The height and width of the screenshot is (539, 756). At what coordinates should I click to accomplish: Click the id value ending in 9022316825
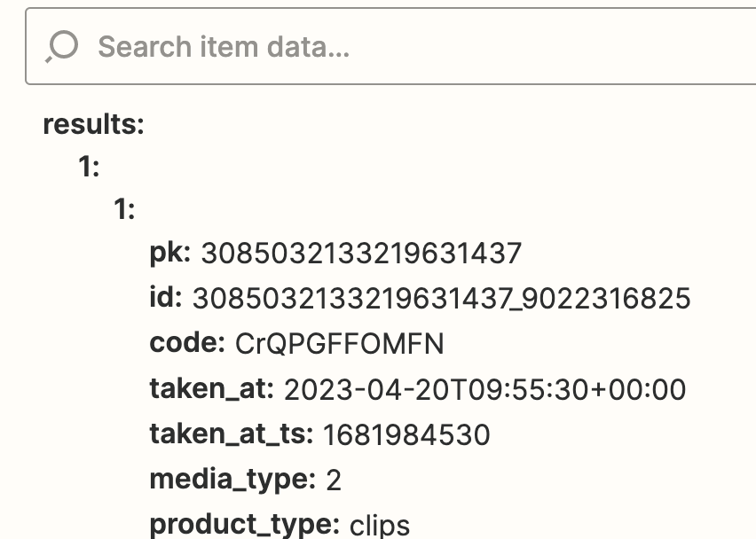441,298
